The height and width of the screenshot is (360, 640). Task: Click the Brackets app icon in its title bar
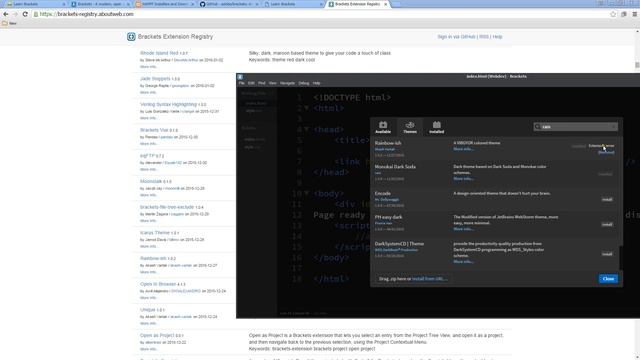pyautogui.click(x=240, y=77)
